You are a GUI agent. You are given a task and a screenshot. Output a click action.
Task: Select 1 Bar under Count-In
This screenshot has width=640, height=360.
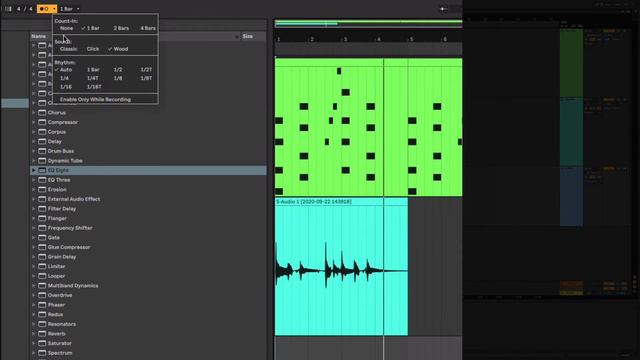[x=93, y=28]
